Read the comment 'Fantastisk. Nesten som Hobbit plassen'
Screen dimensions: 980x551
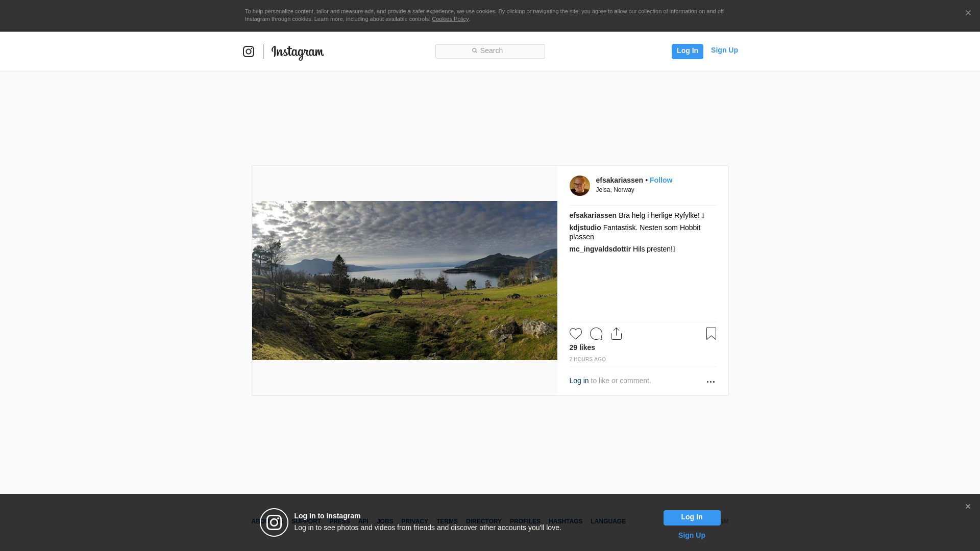(x=635, y=232)
